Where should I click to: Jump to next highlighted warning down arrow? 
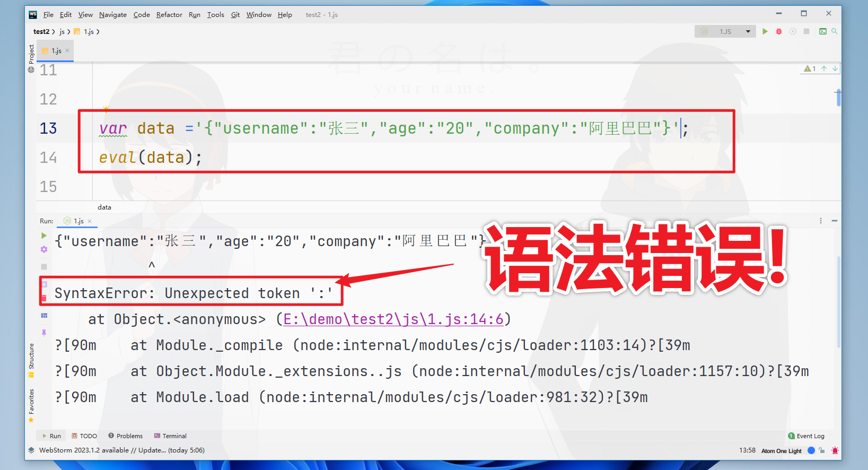835,68
